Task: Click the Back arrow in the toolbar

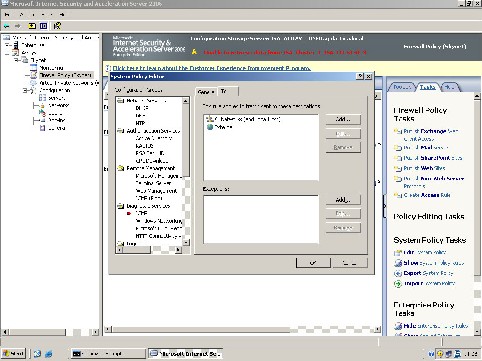Action: click(x=6, y=26)
